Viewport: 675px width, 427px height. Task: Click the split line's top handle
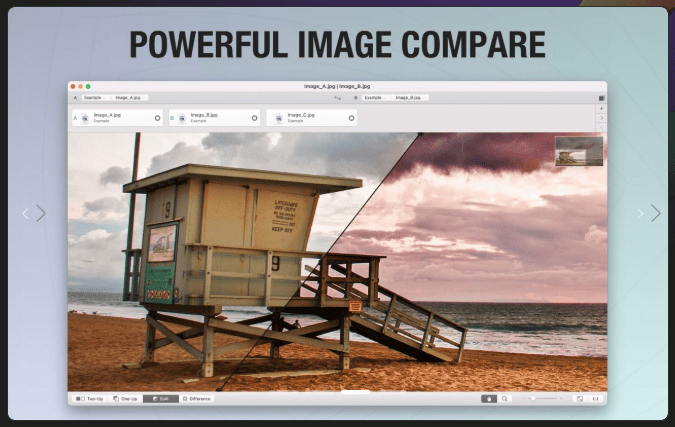[x=421, y=134]
